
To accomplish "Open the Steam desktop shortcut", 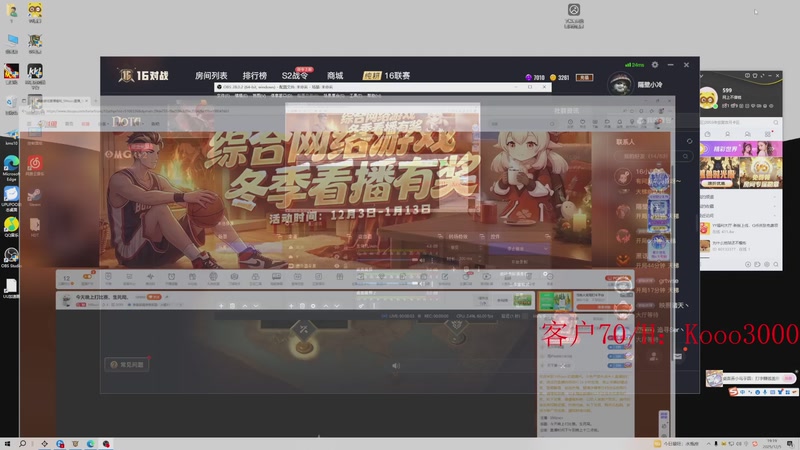I will [x=35, y=197].
